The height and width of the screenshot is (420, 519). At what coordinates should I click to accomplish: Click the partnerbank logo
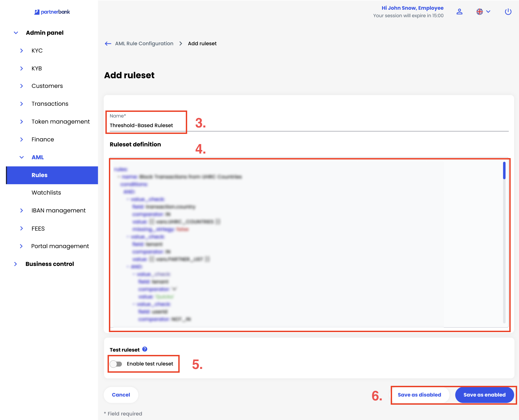coord(52,12)
